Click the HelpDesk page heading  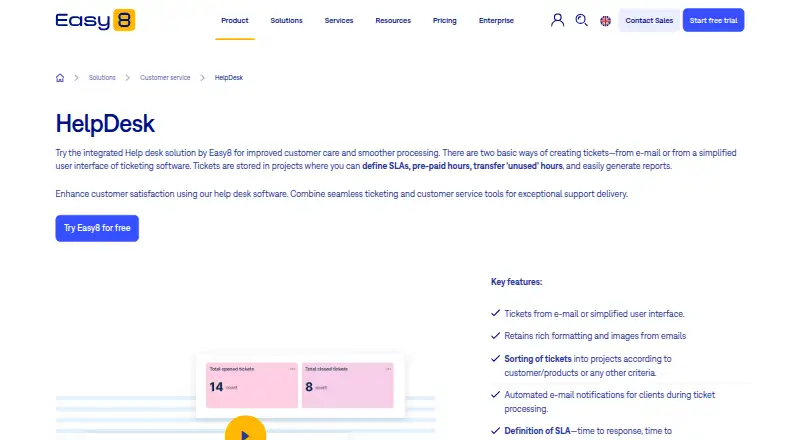pos(105,124)
